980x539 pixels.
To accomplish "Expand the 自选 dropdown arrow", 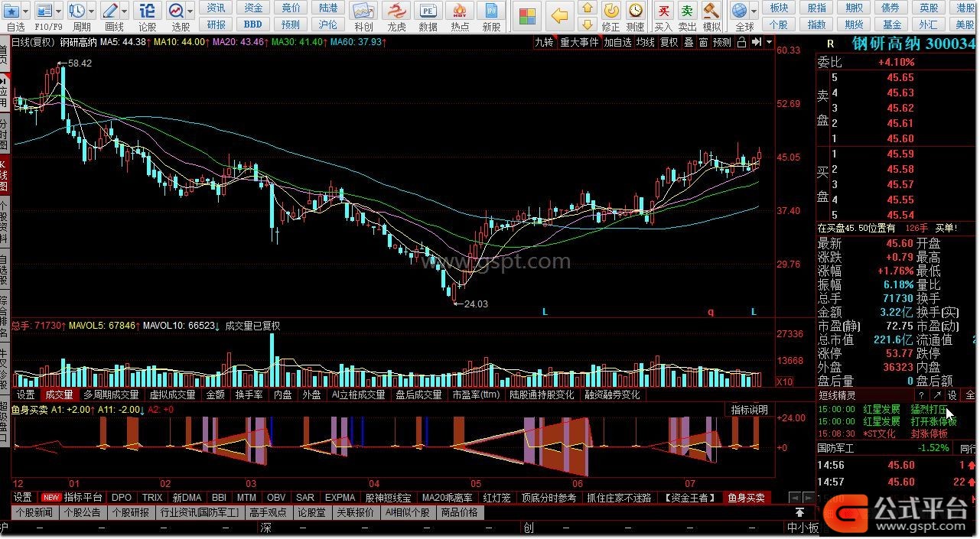I will pos(27,11).
